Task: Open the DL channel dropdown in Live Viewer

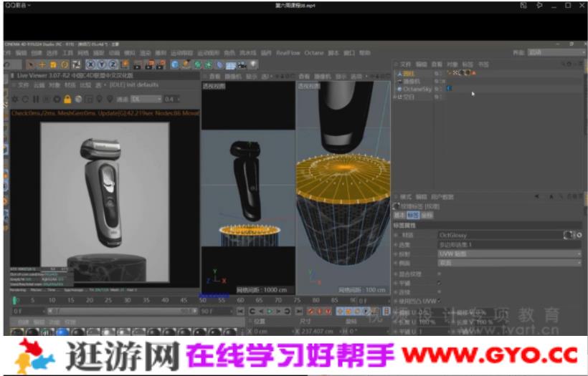Action: click(x=146, y=100)
